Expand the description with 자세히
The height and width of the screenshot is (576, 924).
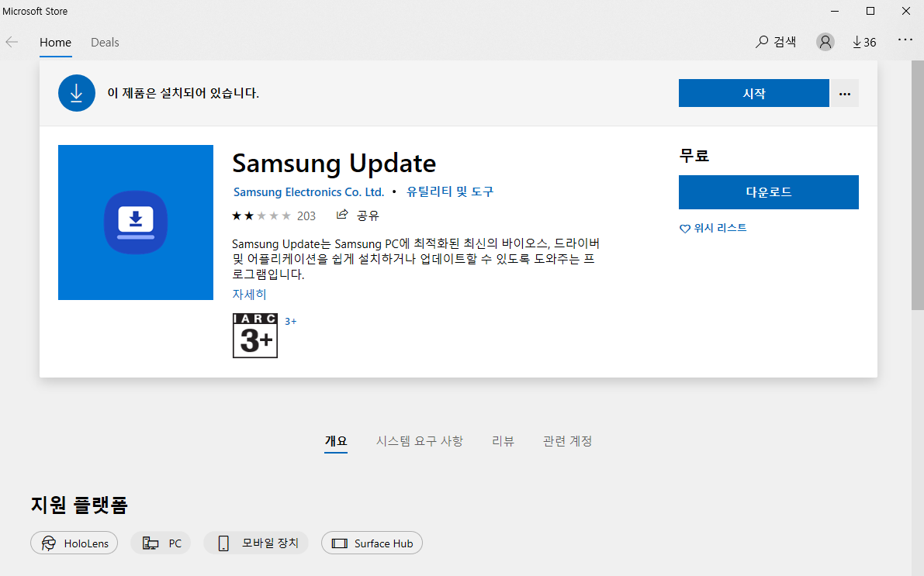(248, 294)
